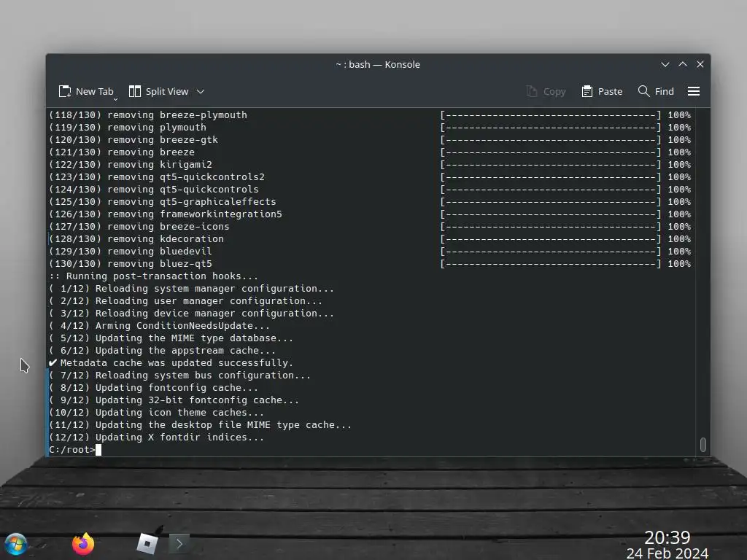This screenshot has height=560, width=747.
Task: Click the Konsole title bar text
Action: (x=378, y=64)
